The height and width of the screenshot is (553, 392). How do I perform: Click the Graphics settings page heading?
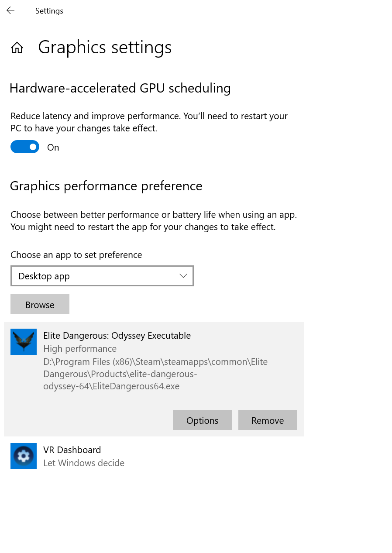(105, 47)
